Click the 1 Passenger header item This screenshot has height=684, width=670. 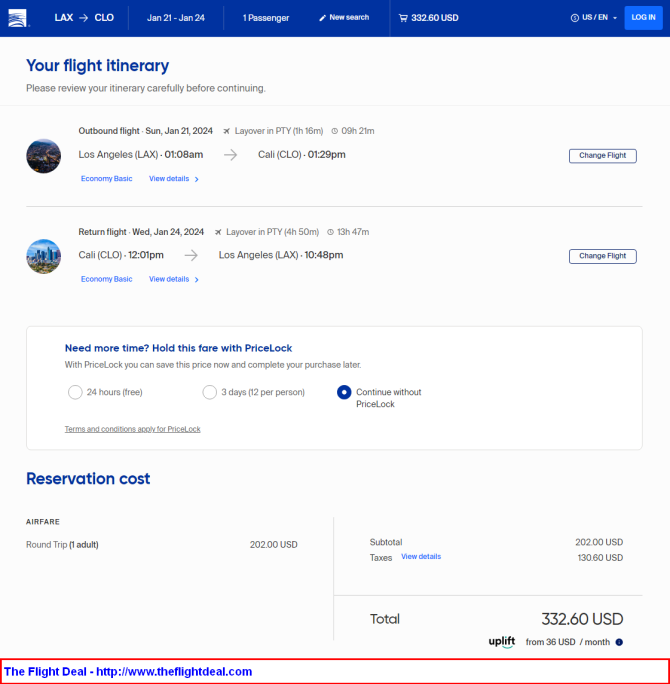point(266,18)
